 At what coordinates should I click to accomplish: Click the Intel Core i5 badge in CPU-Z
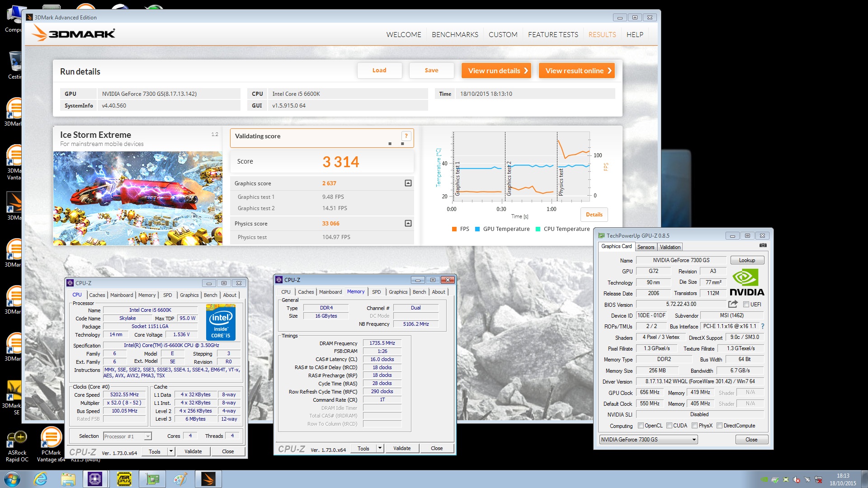click(x=221, y=322)
